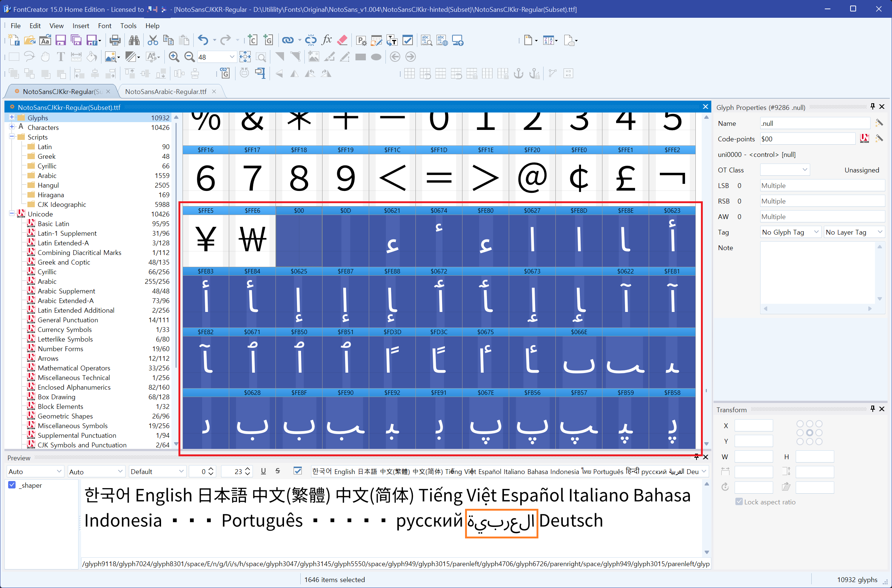Click the eraser icon in toolbar
Image resolution: width=892 pixels, height=588 pixels.
click(x=342, y=40)
